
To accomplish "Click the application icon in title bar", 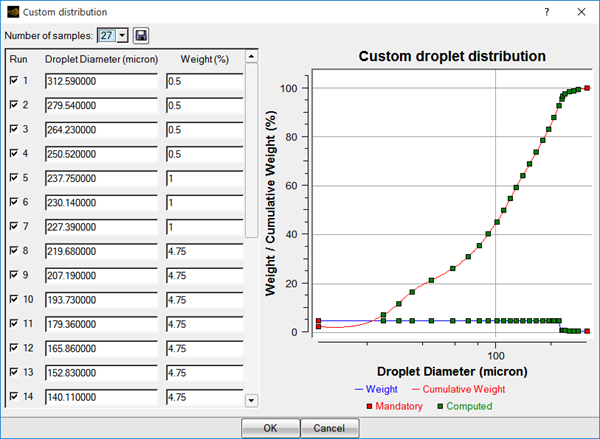I will [11, 11].
